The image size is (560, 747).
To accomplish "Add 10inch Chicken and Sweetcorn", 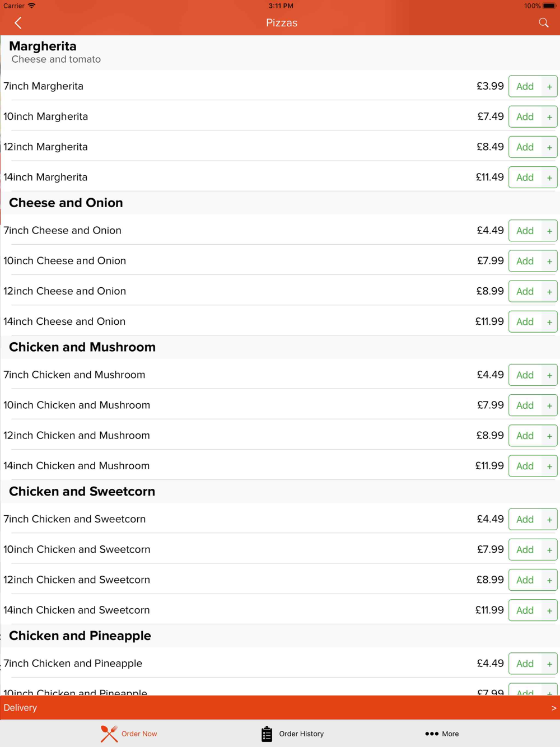I will (x=525, y=550).
